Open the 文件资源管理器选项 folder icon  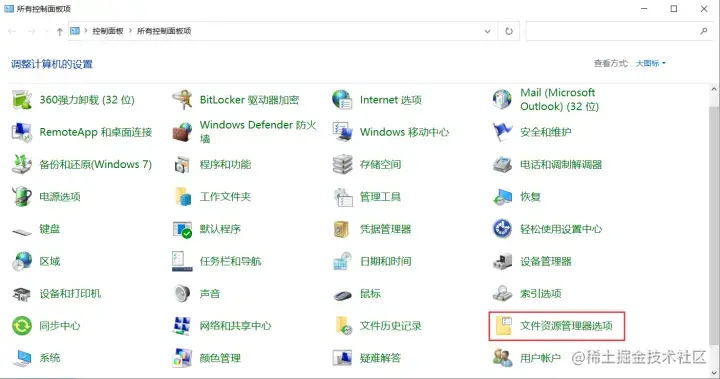pos(503,326)
